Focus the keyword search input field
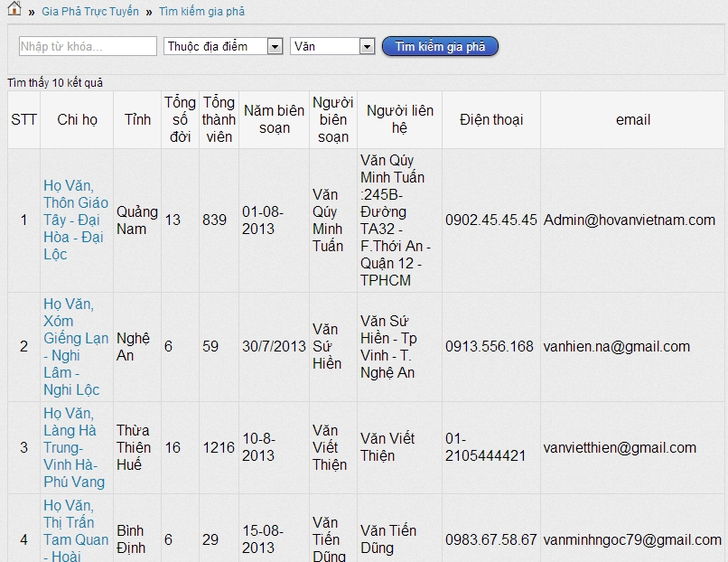The height and width of the screenshot is (562, 728). [x=88, y=46]
